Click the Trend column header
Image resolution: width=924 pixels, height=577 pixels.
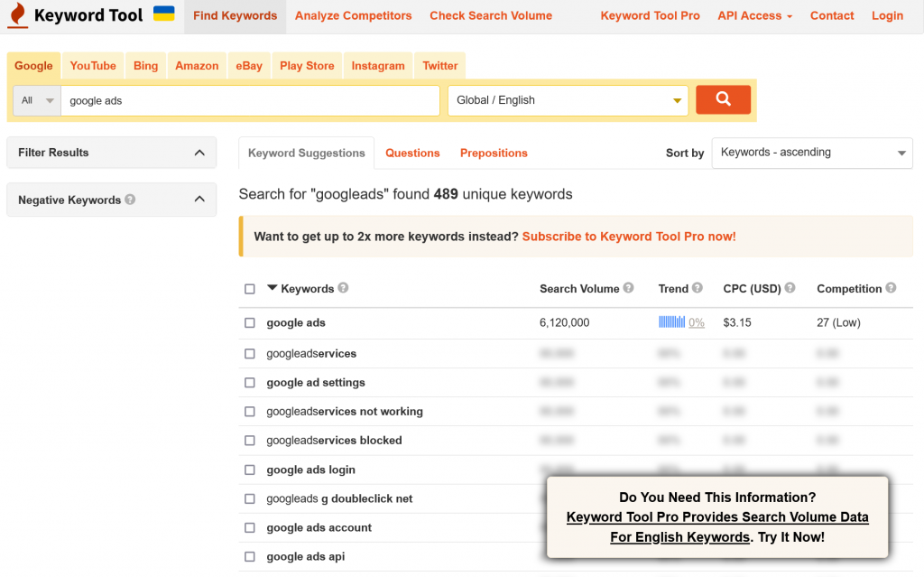(673, 289)
